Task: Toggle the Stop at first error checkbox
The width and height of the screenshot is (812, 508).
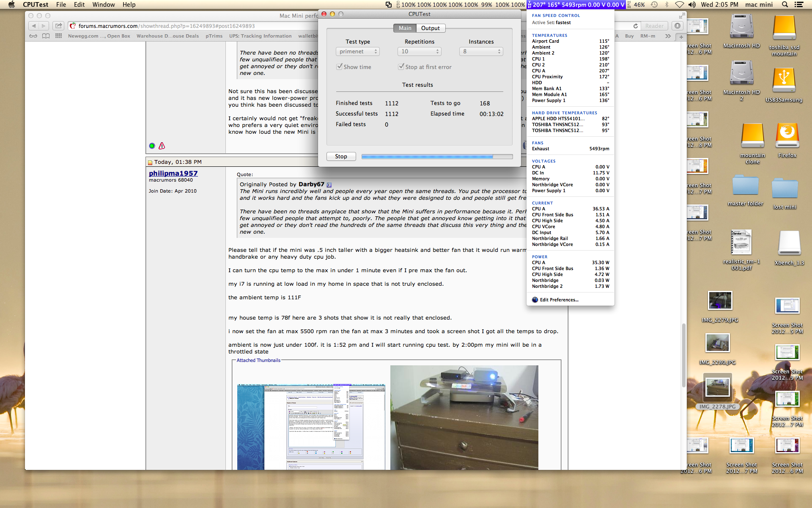Action: pos(401,67)
